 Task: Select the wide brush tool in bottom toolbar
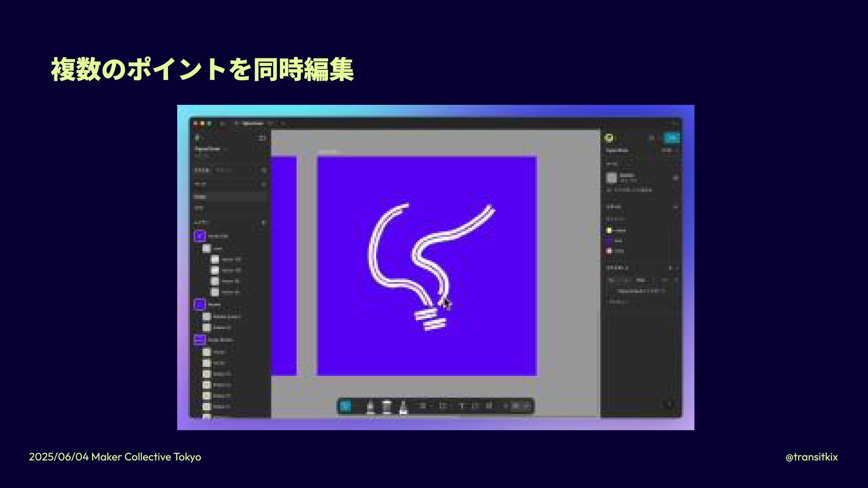pyautogui.click(x=387, y=407)
